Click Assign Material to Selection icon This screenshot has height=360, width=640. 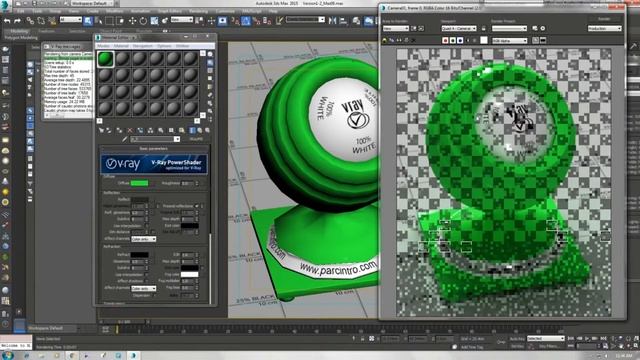(x=119, y=130)
